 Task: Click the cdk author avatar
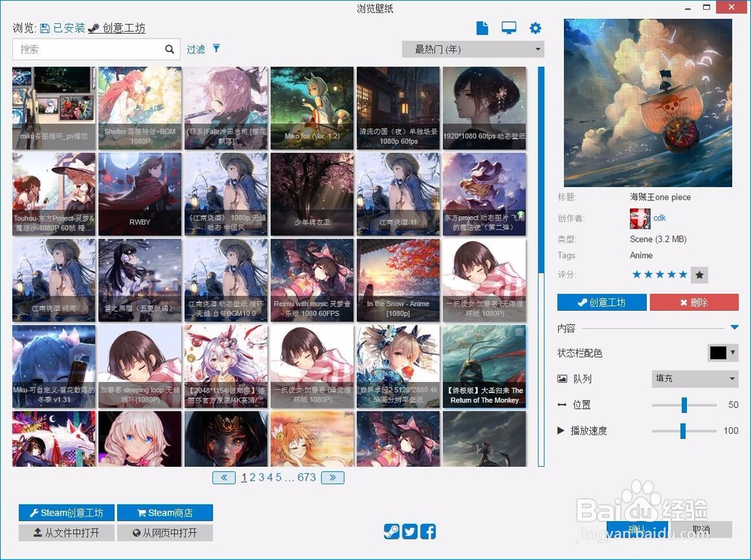pyautogui.click(x=640, y=218)
